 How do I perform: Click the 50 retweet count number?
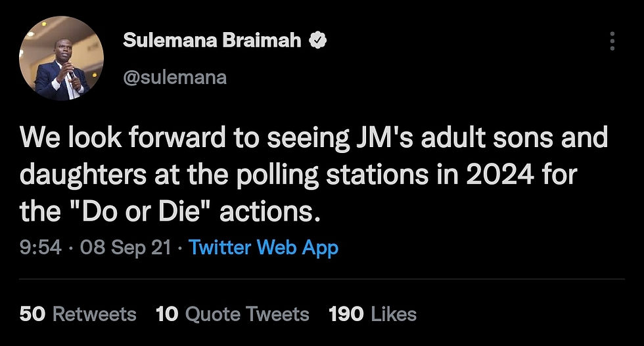[32, 314]
